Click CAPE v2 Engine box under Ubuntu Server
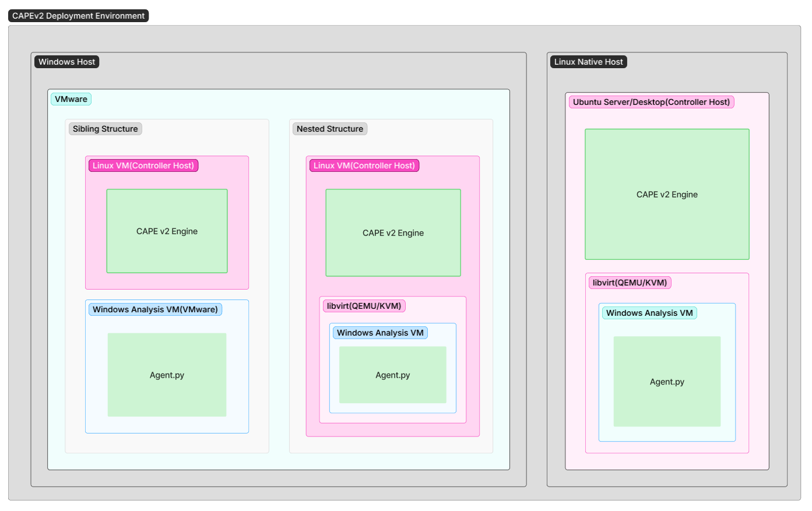Image resolution: width=812 pixels, height=511 pixels. click(667, 195)
